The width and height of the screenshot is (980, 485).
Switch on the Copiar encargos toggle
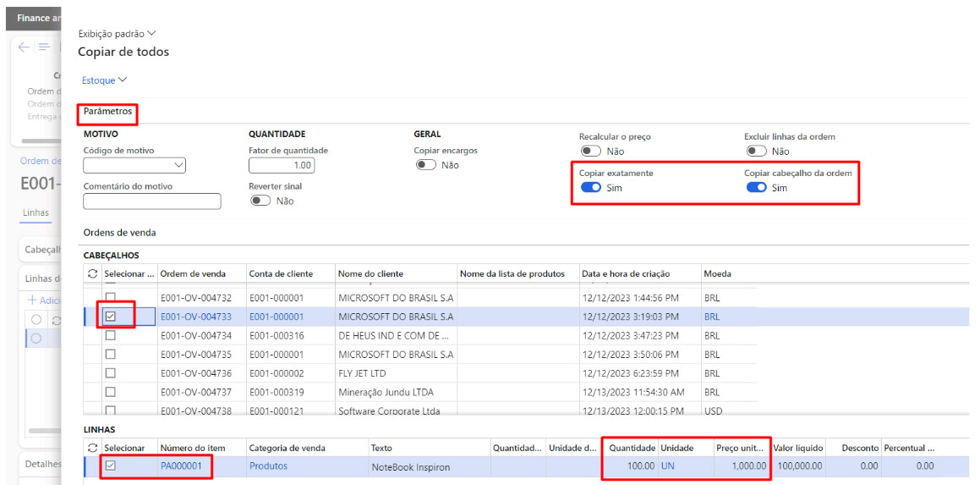(425, 165)
